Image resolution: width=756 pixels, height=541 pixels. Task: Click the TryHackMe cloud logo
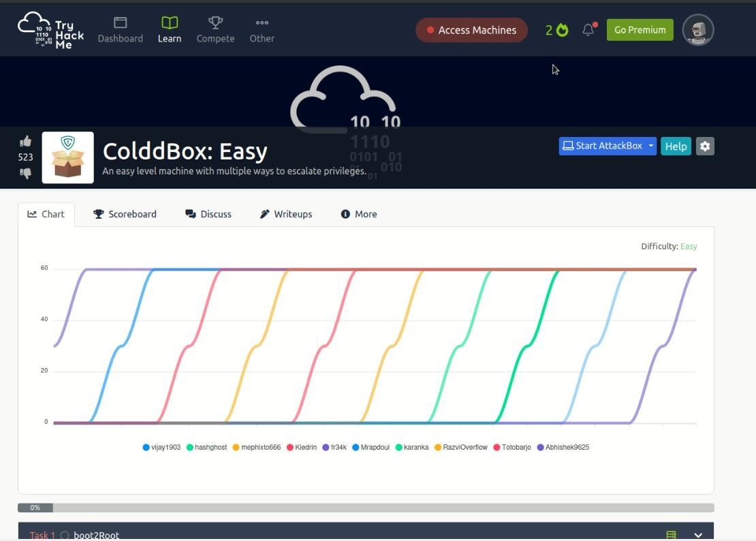click(50, 30)
